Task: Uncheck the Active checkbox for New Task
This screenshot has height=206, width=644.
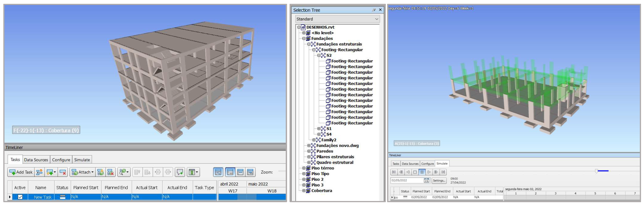Action: [x=20, y=197]
